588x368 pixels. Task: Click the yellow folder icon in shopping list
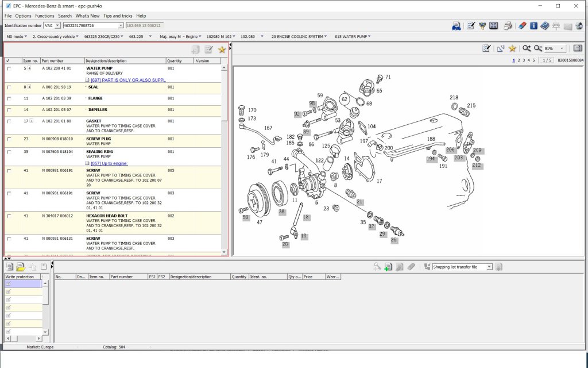pos(21,267)
